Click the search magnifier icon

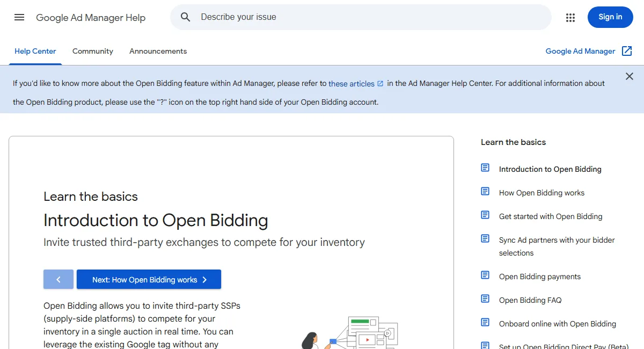click(186, 17)
